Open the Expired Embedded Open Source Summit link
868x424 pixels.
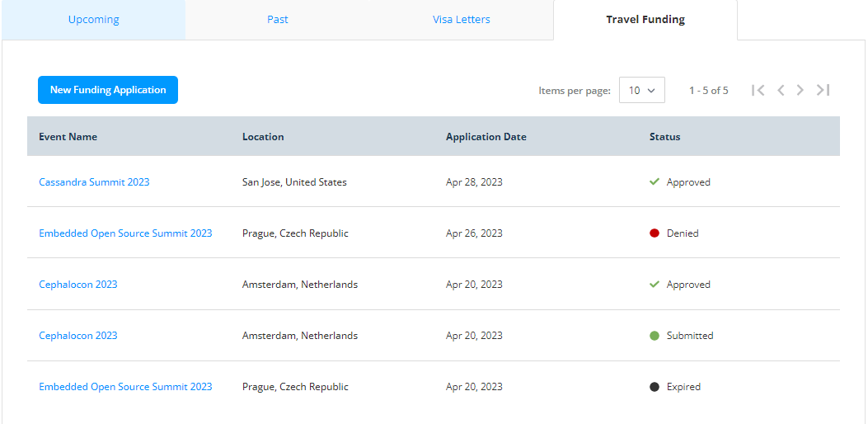tap(125, 387)
